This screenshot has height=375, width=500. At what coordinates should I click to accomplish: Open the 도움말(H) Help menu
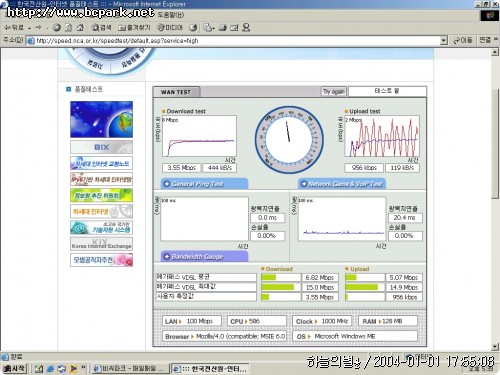[171, 15]
